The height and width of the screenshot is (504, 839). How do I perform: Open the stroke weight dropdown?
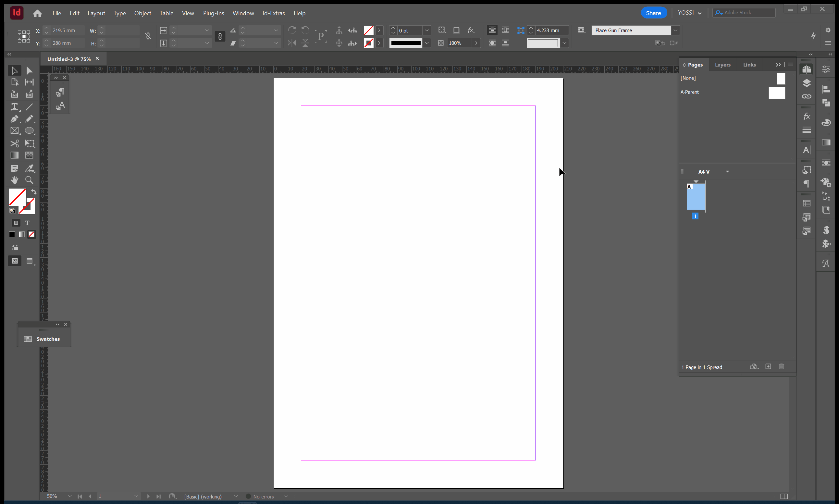(x=426, y=31)
